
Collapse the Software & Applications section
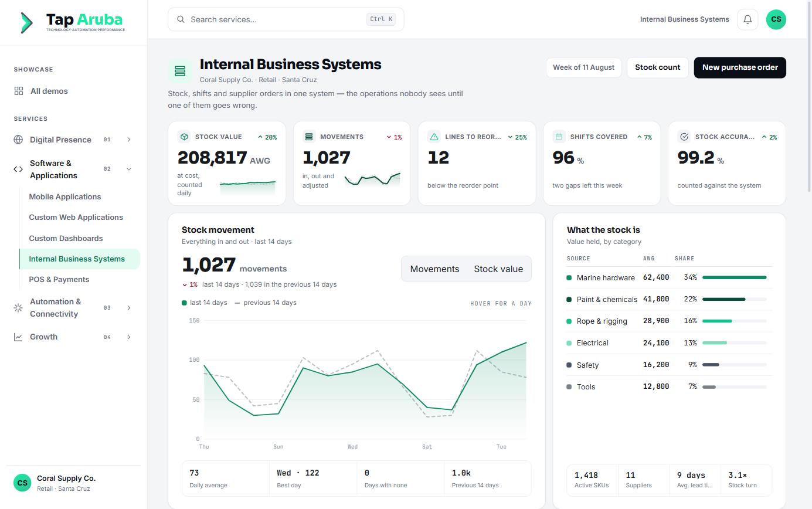click(x=129, y=169)
